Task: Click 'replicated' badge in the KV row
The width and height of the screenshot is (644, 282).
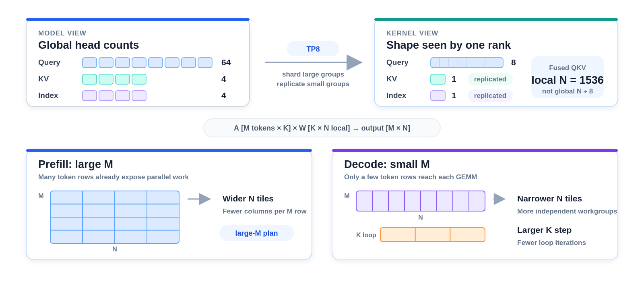Action: click(x=490, y=79)
